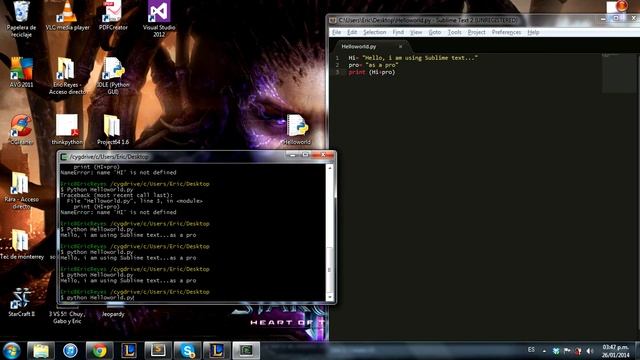
Task: Open Skype from the taskbar
Action: 188,351
